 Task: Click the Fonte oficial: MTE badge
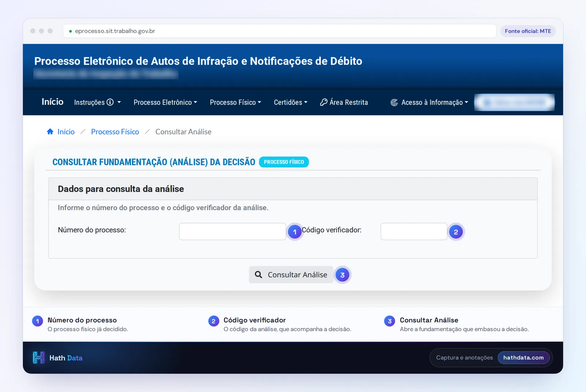pyautogui.click(x=528, y=31)
